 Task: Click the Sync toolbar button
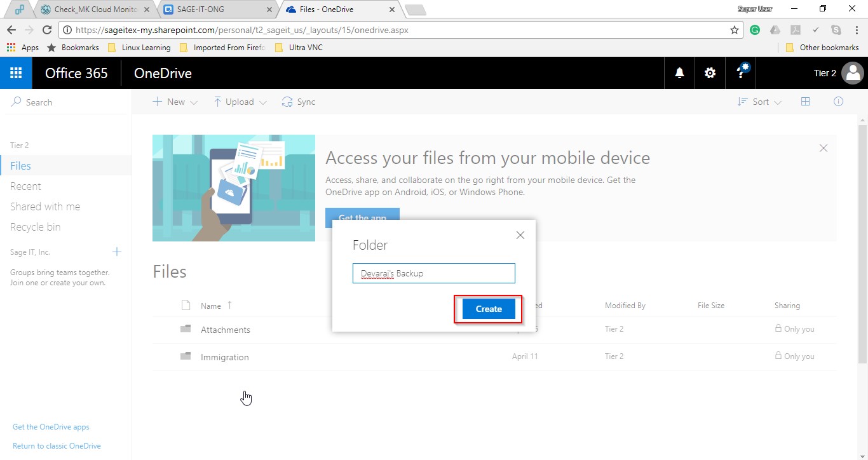299,102
